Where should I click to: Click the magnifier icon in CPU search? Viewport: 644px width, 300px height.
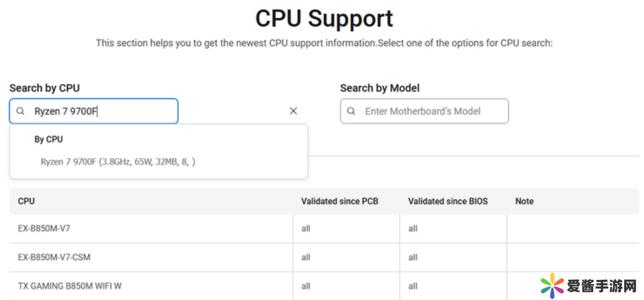coord(21,111)
